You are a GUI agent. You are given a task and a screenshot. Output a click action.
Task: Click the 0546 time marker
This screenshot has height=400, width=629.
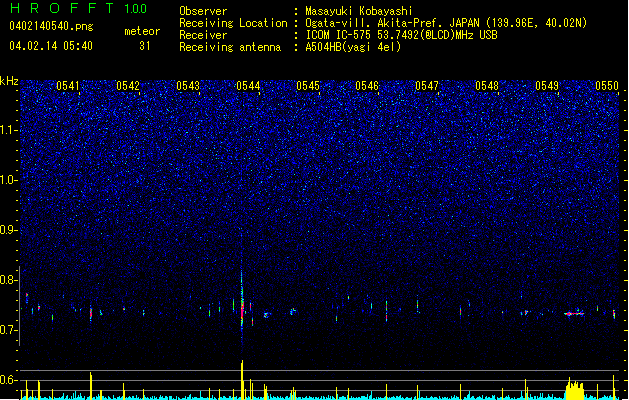367,86
